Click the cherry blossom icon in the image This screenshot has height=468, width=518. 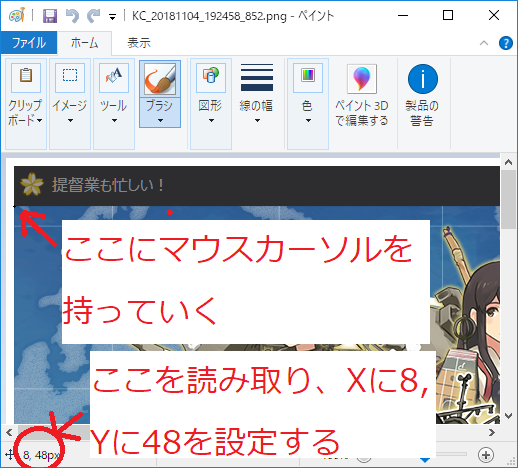coord(32,184)
